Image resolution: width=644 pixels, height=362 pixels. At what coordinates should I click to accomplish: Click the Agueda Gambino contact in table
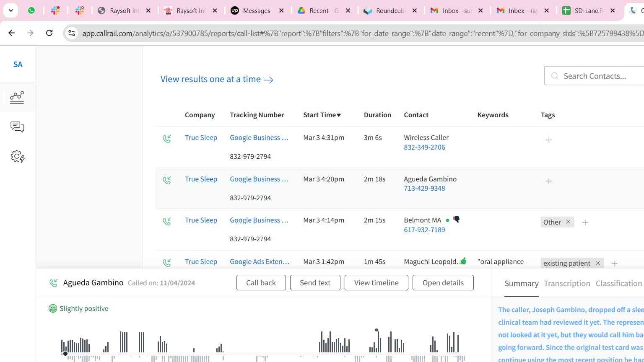[x=430, y=179]
